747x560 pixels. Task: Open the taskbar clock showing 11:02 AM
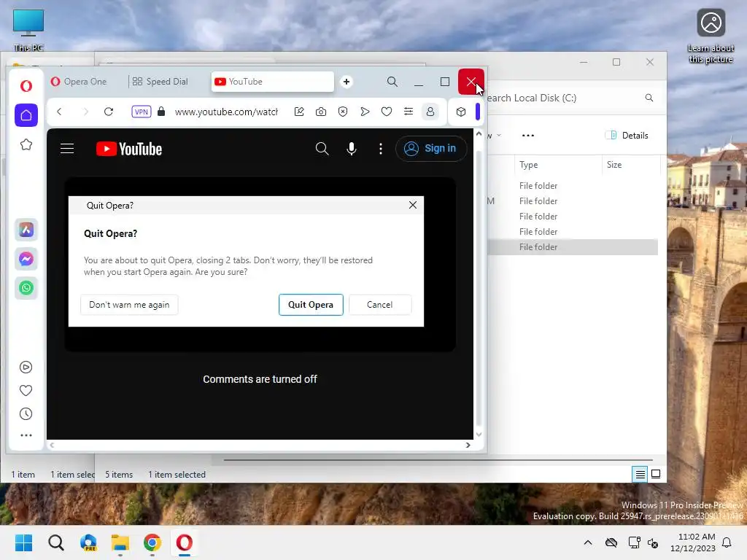693,542
